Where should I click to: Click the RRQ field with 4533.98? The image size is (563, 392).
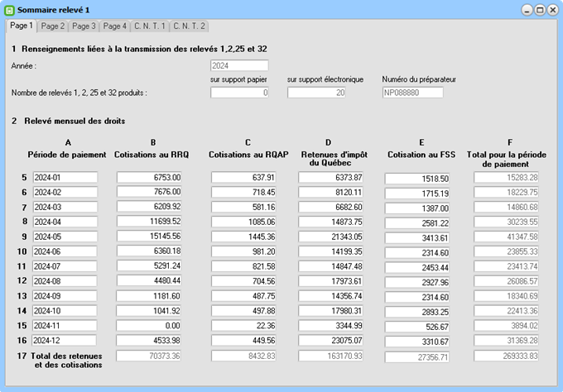pos(148,341)
